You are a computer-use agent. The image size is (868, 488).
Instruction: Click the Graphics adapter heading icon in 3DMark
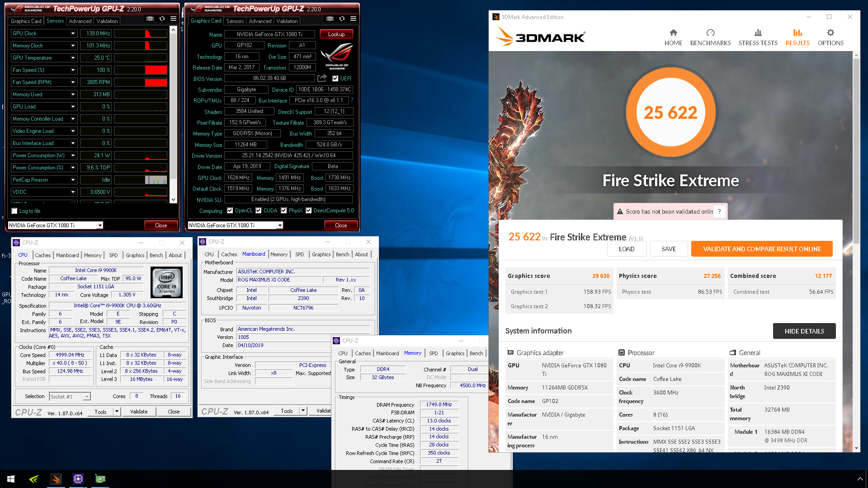pos(510,352)
